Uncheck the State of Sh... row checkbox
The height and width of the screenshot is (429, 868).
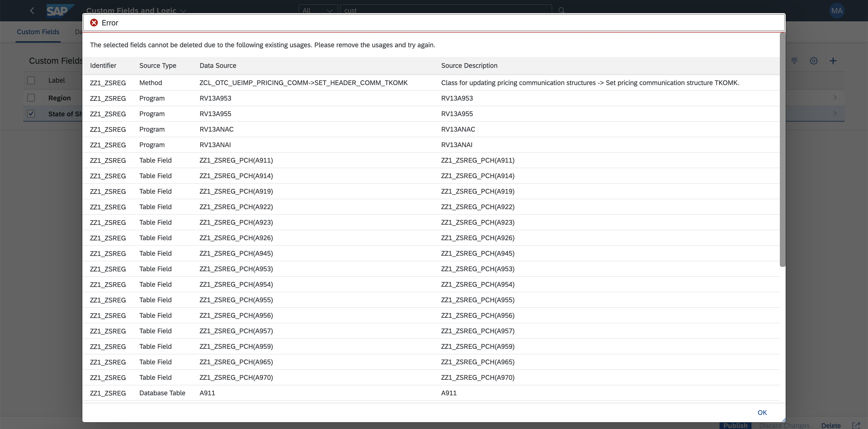tap(31, 114)
